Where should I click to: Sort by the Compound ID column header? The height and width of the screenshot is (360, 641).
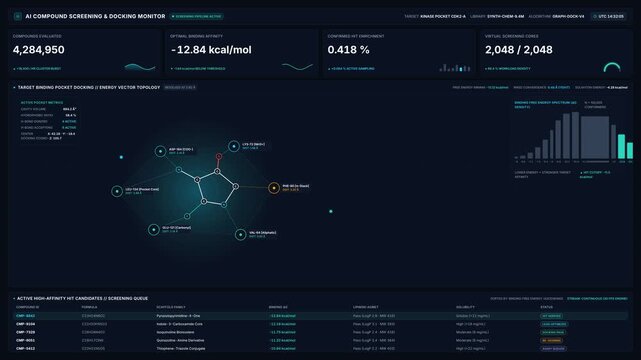[x=27, y=307]
